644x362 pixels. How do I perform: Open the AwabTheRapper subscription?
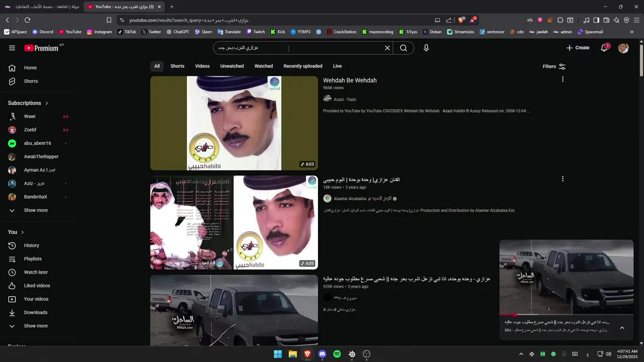tap(40, 156)
